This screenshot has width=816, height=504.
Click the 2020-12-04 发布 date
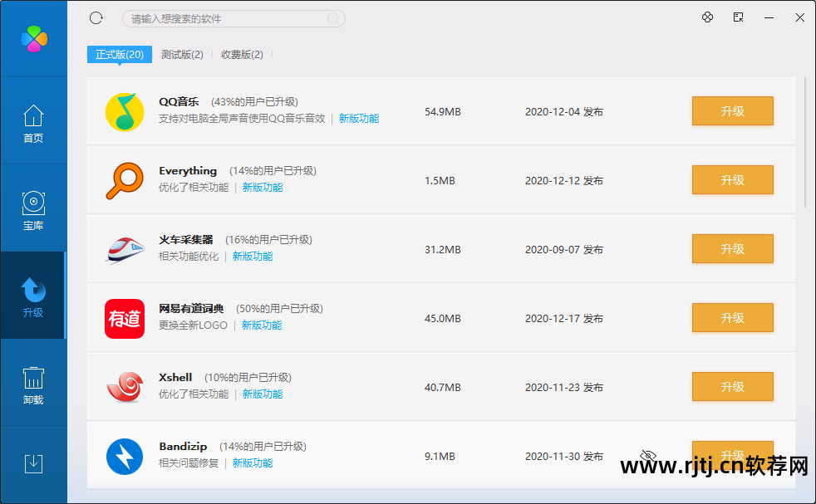point(564,112)
